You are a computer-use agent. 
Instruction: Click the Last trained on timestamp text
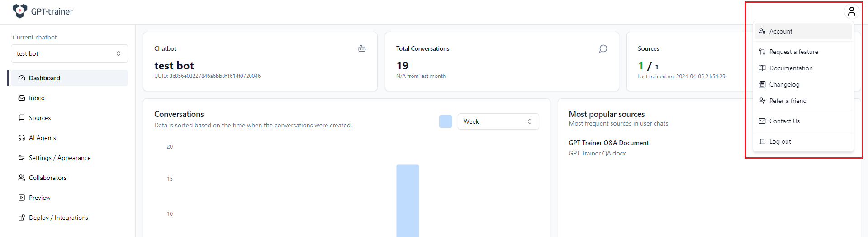682,77
